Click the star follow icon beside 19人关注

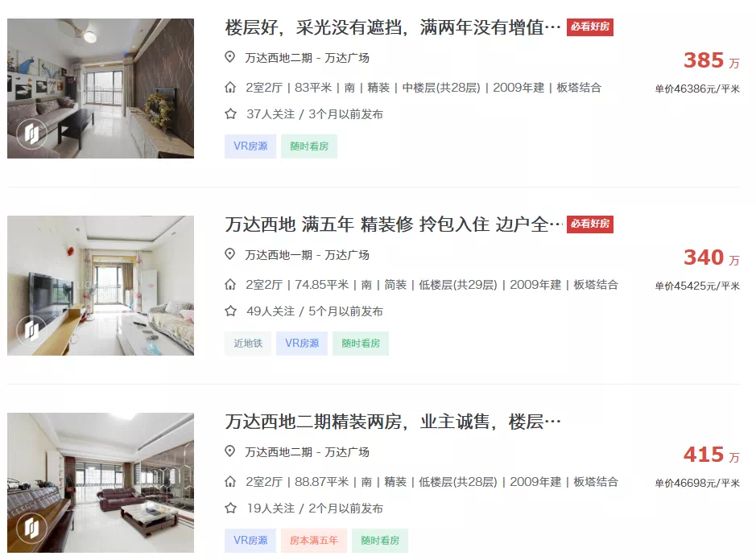[x=230, y=509]
